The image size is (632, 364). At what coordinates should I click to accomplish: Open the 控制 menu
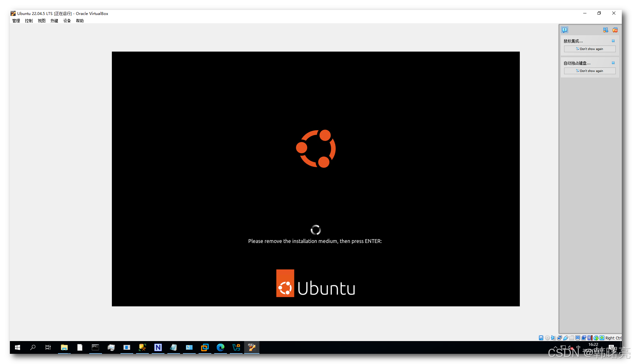click(29, 21)
